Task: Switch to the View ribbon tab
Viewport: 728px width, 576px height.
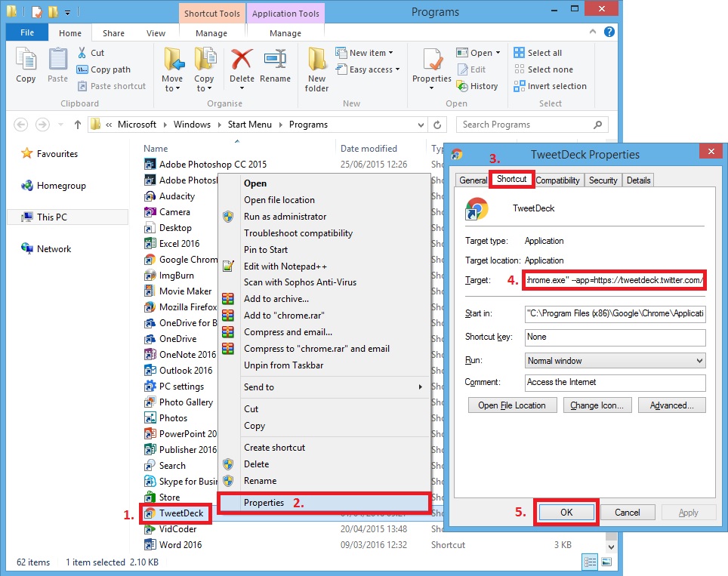Action: pyautogui.click(x=156, y=33)
